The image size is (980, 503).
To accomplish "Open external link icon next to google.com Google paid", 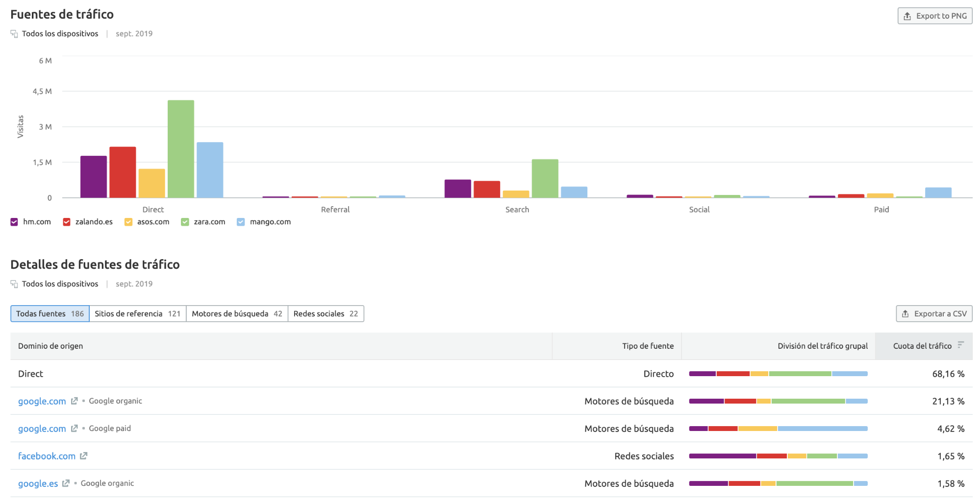I will click(x=74, y=429).
